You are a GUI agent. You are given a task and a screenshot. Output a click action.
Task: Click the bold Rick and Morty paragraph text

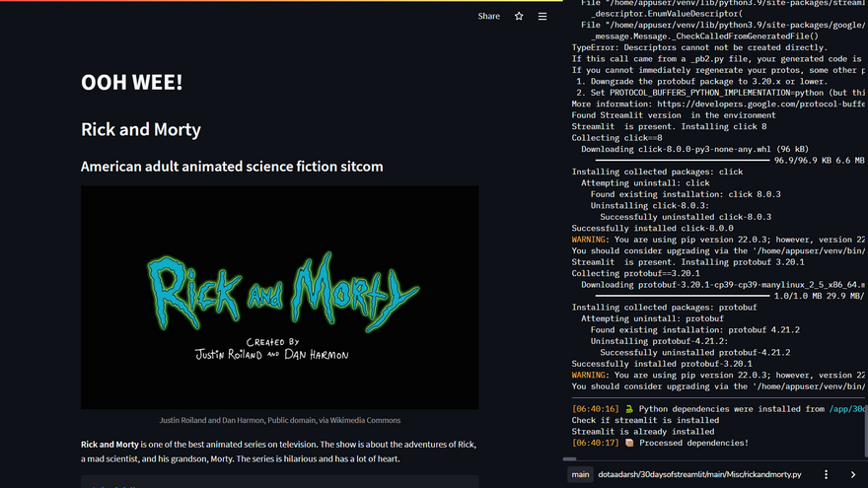[109, 445]
